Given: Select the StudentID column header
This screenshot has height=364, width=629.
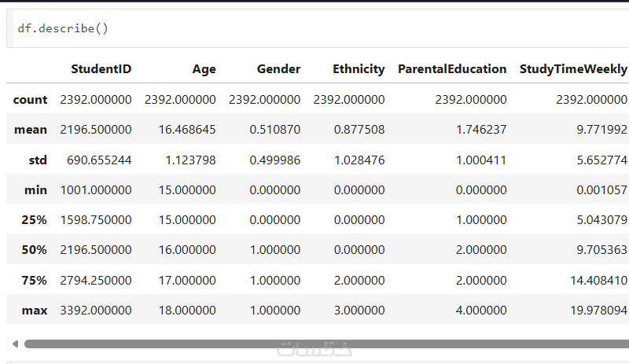Looking at the screenshot, I should [101, 69].
